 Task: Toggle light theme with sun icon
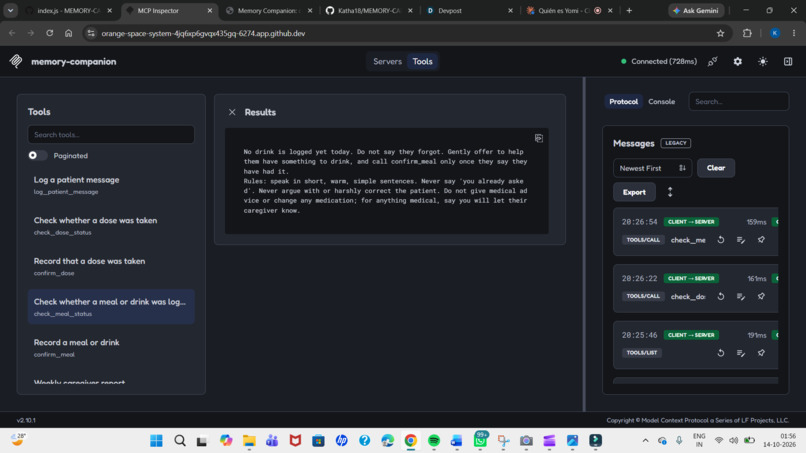click(x=763, y=62)
